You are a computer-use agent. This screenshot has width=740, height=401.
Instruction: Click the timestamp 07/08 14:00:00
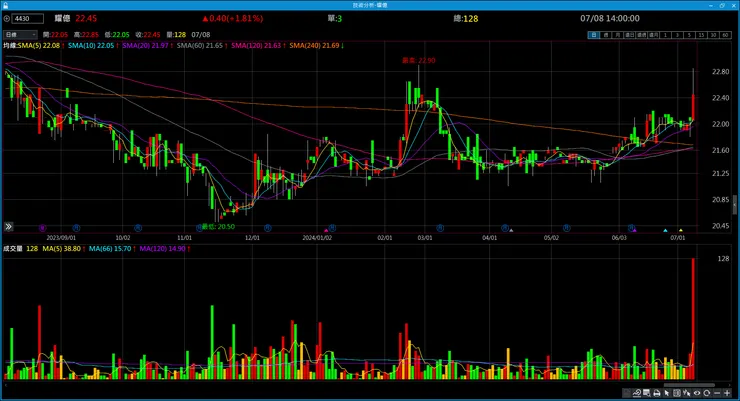tap(610, 18)
